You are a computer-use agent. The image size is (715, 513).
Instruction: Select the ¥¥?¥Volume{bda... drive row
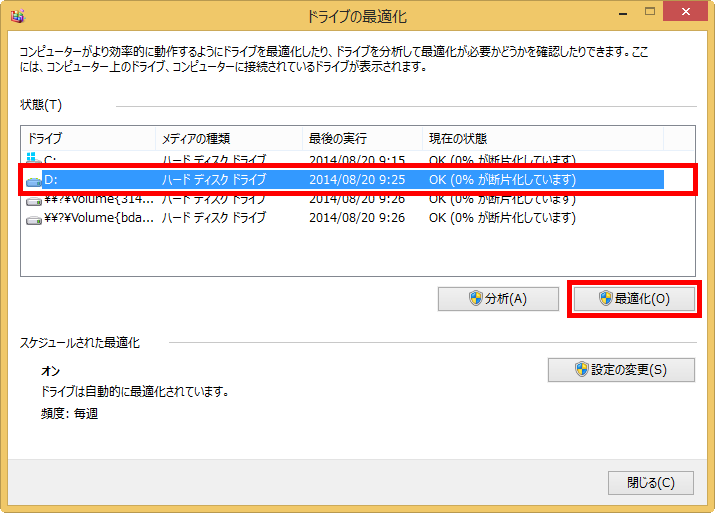(345, 218)
